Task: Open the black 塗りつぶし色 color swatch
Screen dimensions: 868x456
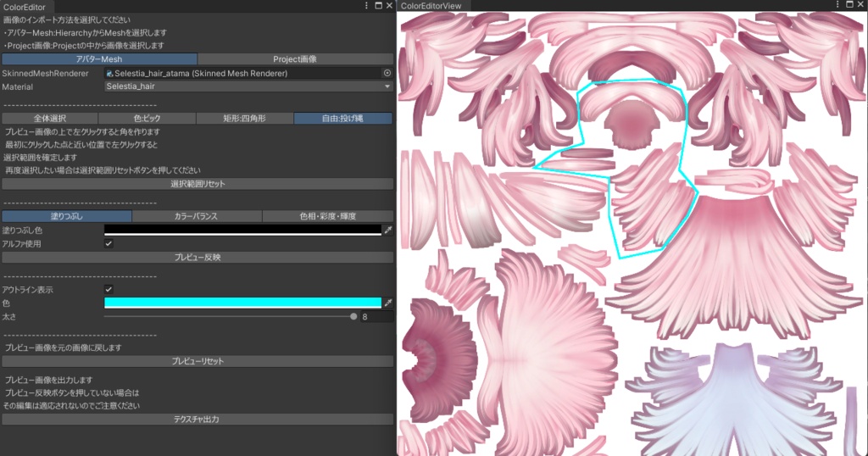Action: (x=242, y=231)
